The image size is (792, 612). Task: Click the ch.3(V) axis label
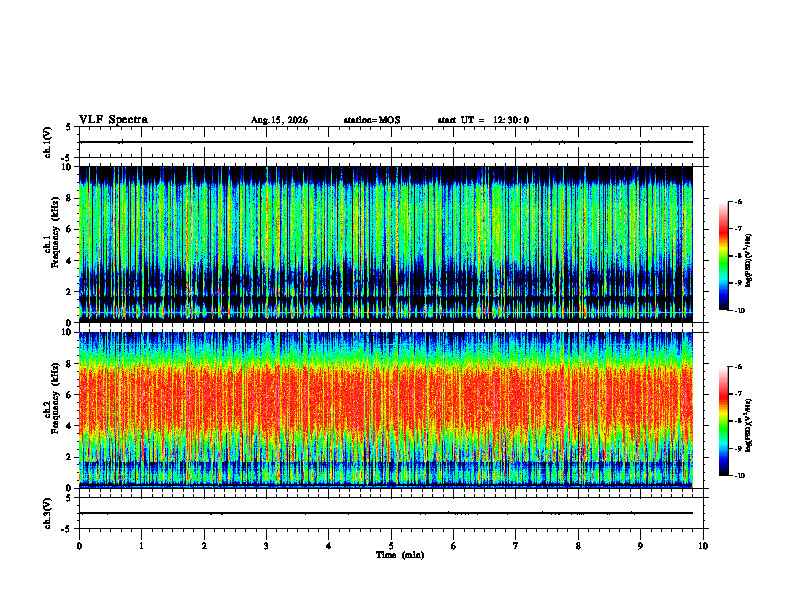click(x=47, y=513)
